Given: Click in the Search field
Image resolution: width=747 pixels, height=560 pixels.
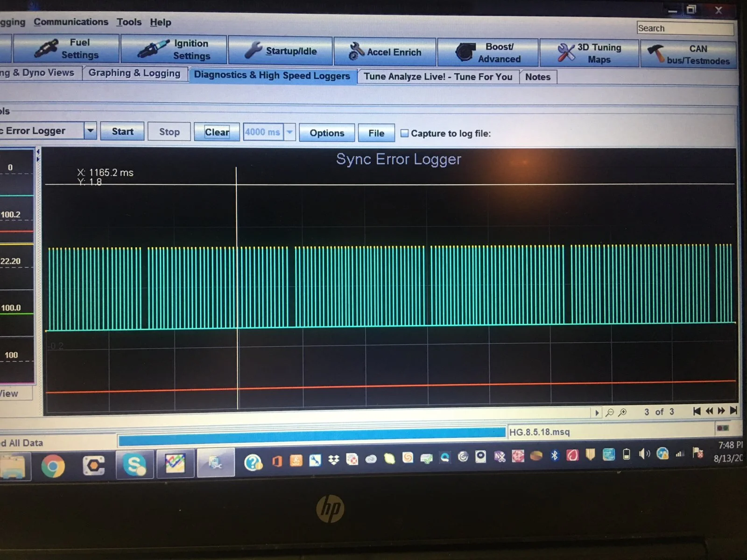Looking at the screenshot, I should (x=685, y=28).
